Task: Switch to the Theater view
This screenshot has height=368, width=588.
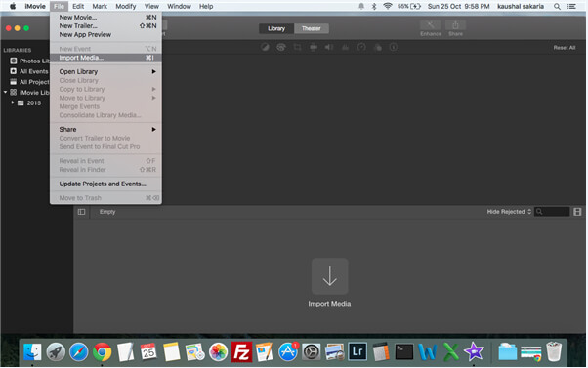Action: click(312, 28)
